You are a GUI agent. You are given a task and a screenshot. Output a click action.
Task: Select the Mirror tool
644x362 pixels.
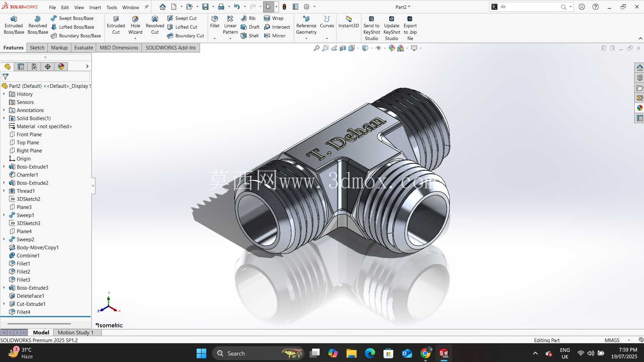275,36
